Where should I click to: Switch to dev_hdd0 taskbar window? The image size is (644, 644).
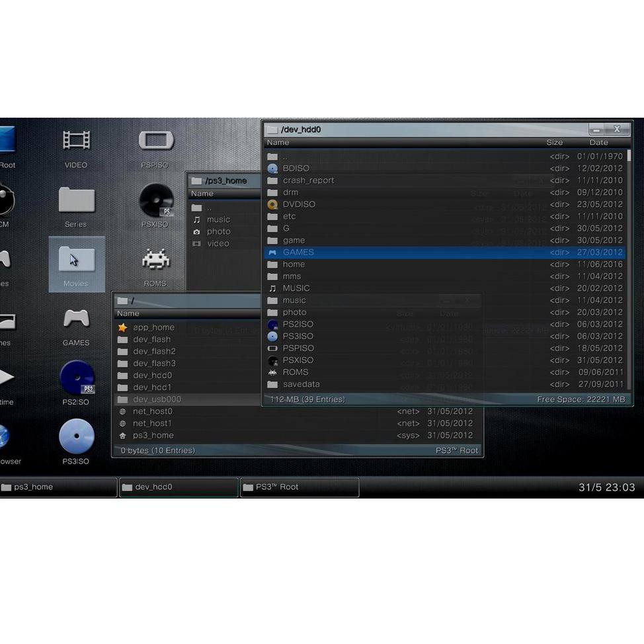[178, 487]
